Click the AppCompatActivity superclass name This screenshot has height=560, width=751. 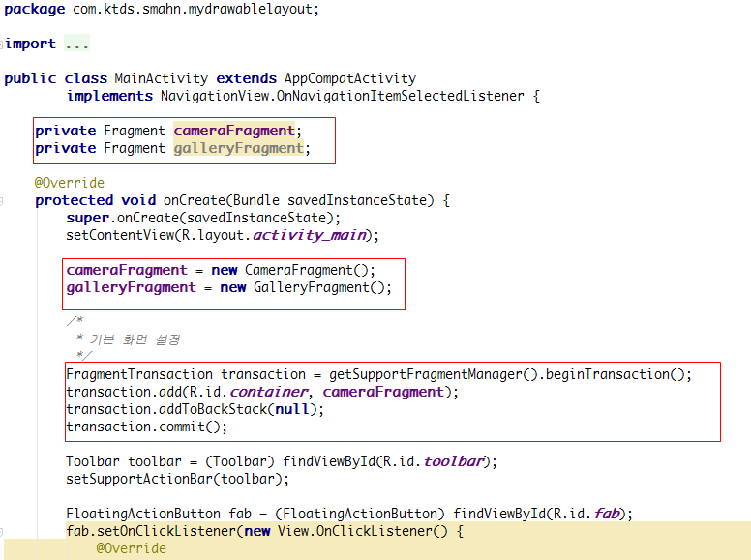350,78
